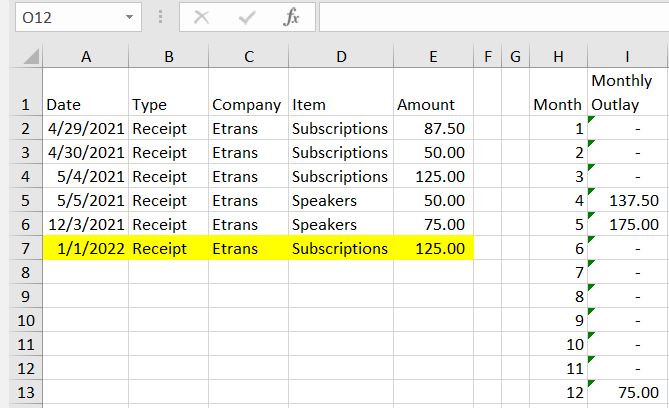
Task: Select column E header
Action: 432,58
